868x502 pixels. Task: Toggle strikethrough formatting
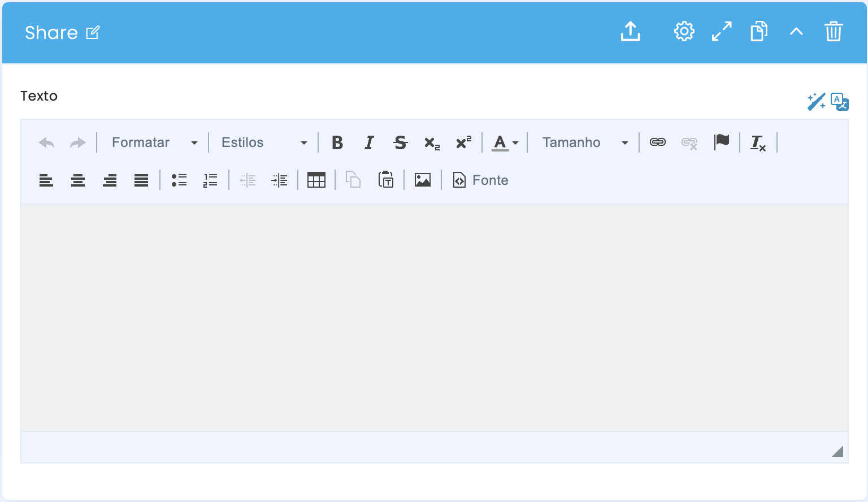pyautogui.click(x=401, y=142)
